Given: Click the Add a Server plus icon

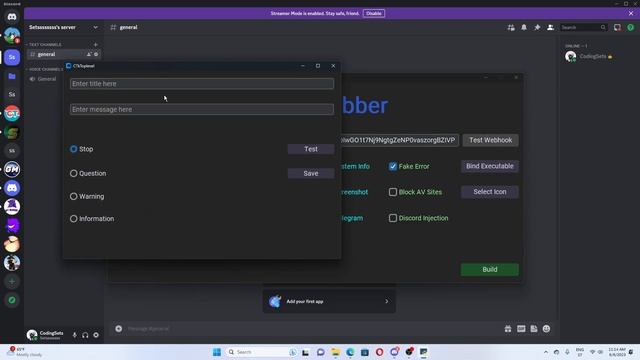Looking at the screenshot, I should pos(12,281).
